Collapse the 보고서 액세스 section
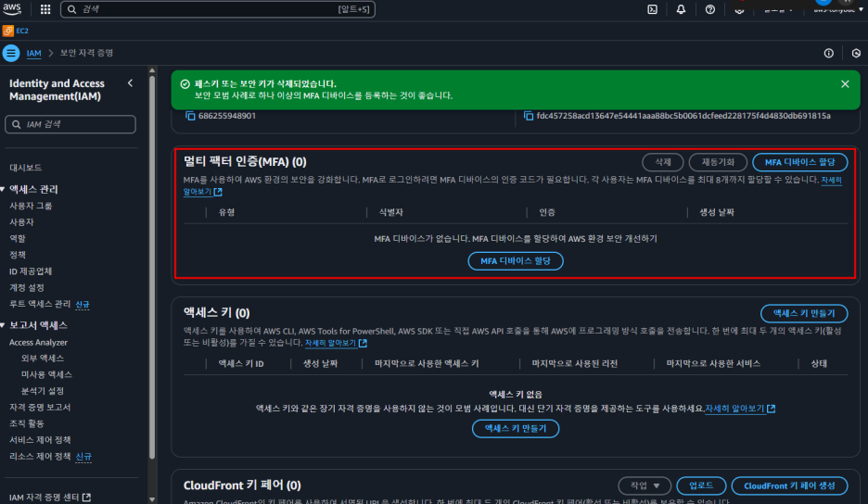This screenshot has height=504, width=868. (3, 325)
